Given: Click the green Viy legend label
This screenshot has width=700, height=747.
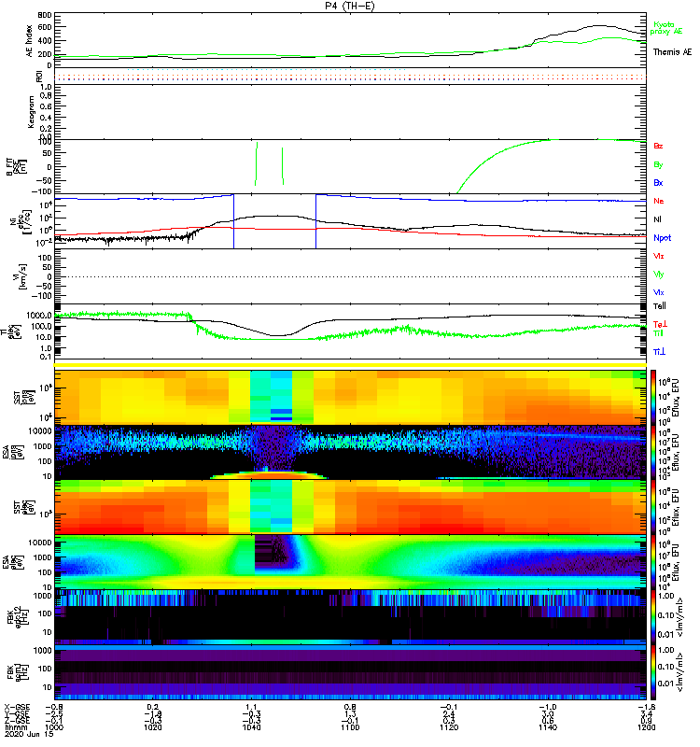Looking at the screenshot, I should [659, 275].
